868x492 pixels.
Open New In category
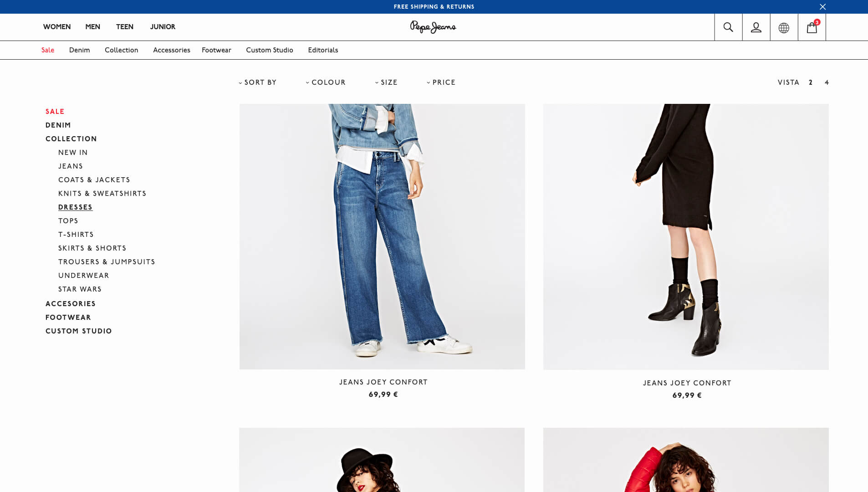point(73,153)
